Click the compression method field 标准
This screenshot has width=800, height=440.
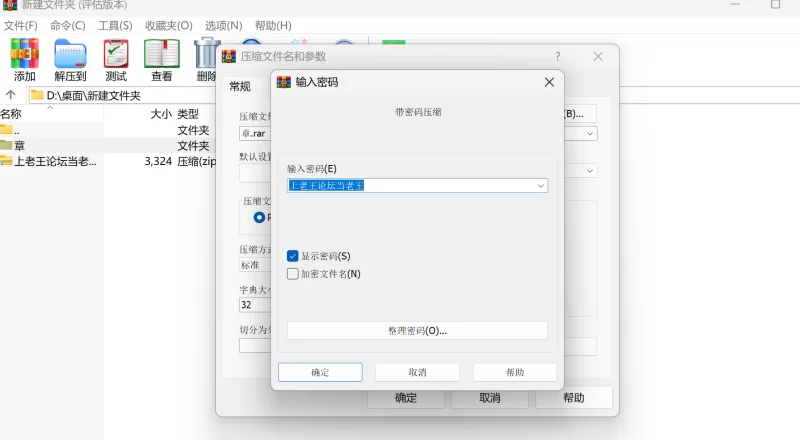point(255,265)
